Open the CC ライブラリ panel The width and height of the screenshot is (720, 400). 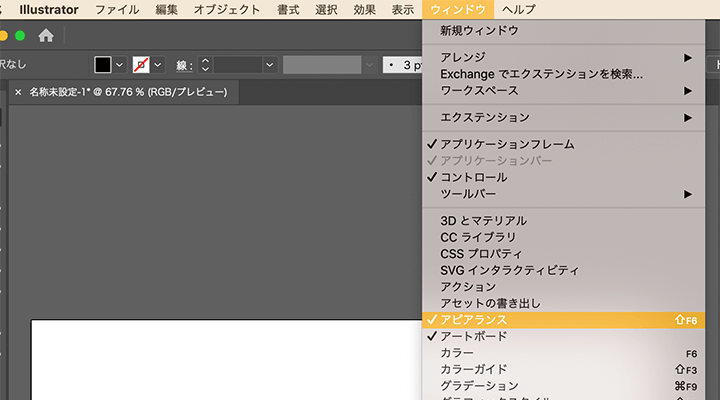coord(563,237)
